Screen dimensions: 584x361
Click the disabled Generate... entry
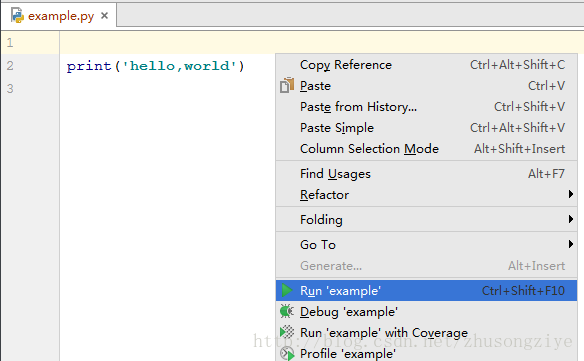click(426, 266)
